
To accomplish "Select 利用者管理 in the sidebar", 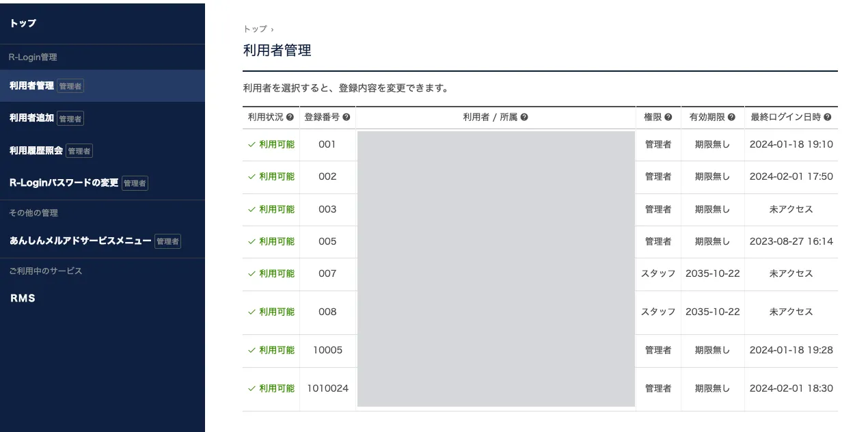I will [103, 86].
